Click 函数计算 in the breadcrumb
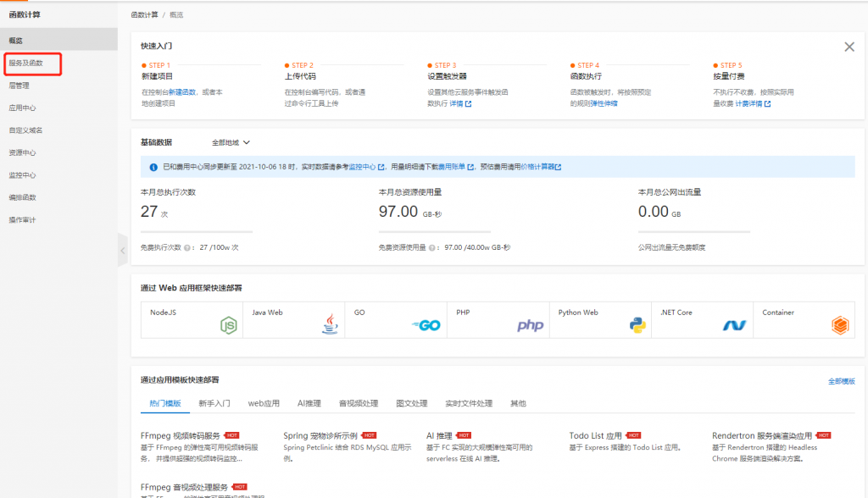Image resolution: width=868 pixels, height=498 pixels. tap(144, 15)
